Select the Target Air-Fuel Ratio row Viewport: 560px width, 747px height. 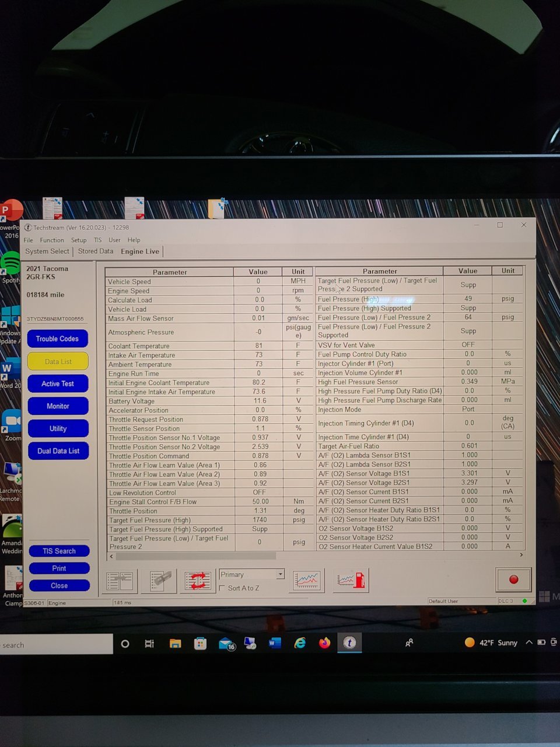tap(419, 446)
